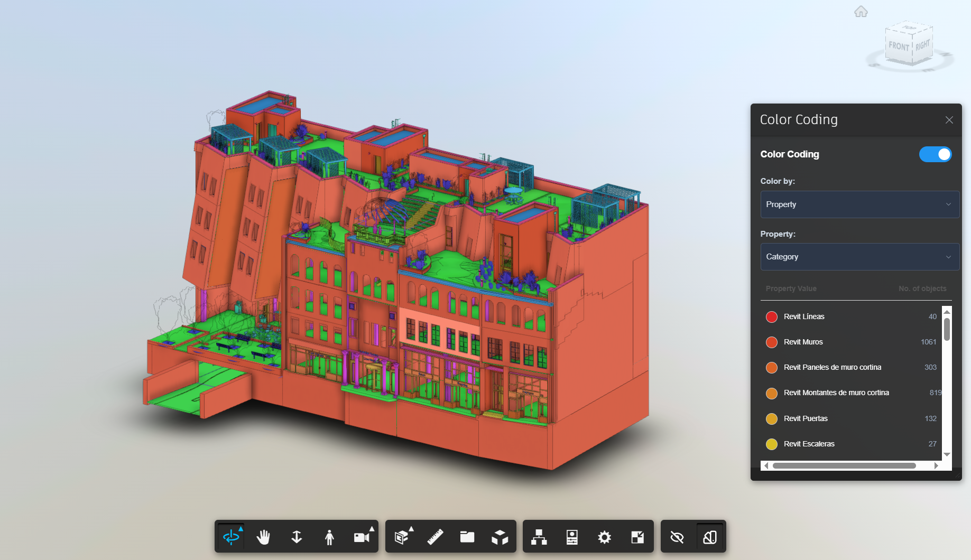
Task: Click the Revit Líneas color swatch
Action: coord(772,317)
